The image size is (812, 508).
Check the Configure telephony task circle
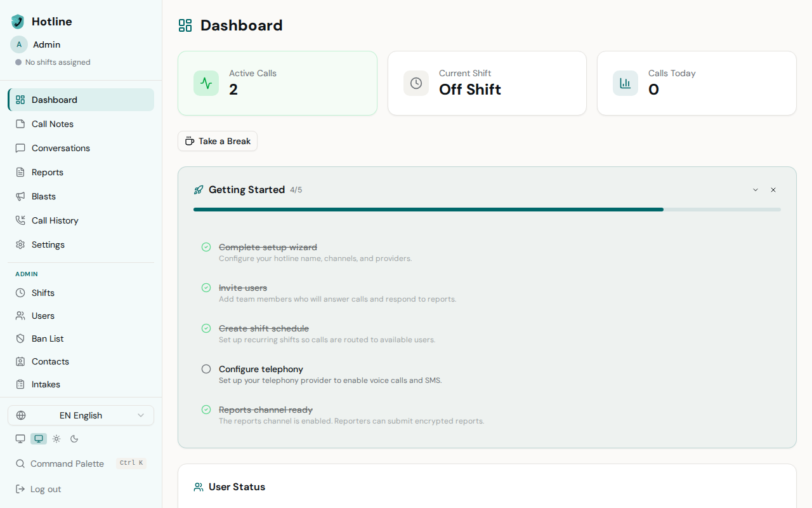(x=206, y=369)
